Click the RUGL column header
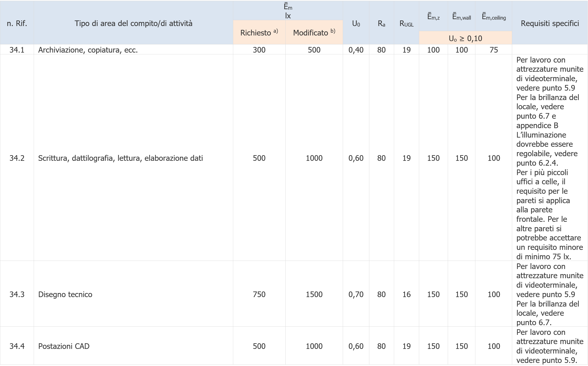Viewport: 588px width, 366px height. [406, 24]
